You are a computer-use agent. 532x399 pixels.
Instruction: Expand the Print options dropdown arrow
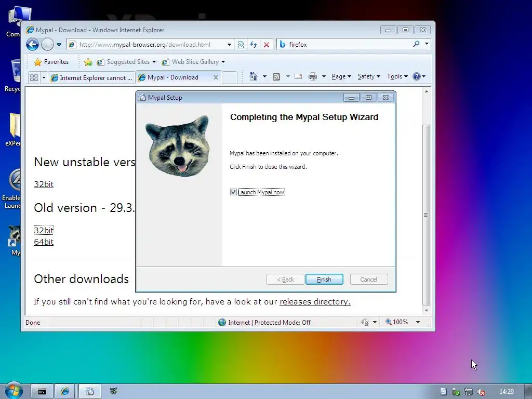[x=324, y=76]
